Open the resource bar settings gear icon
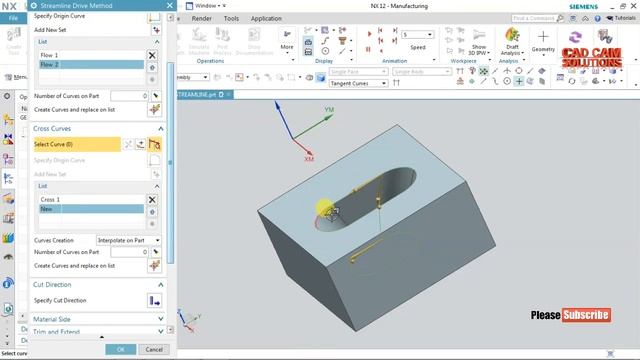The image size is (640, 360). (x=7, y=96)
